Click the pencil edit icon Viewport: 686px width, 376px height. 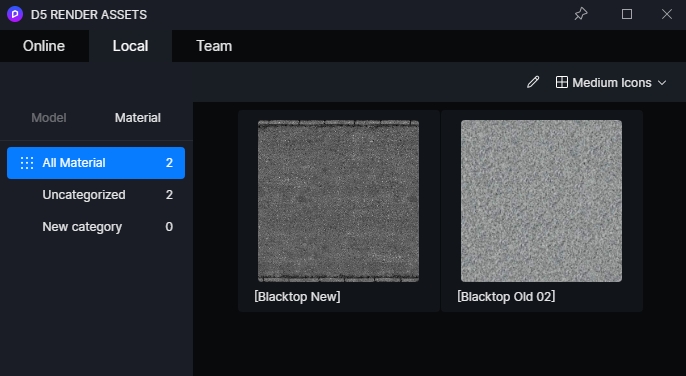533,82
